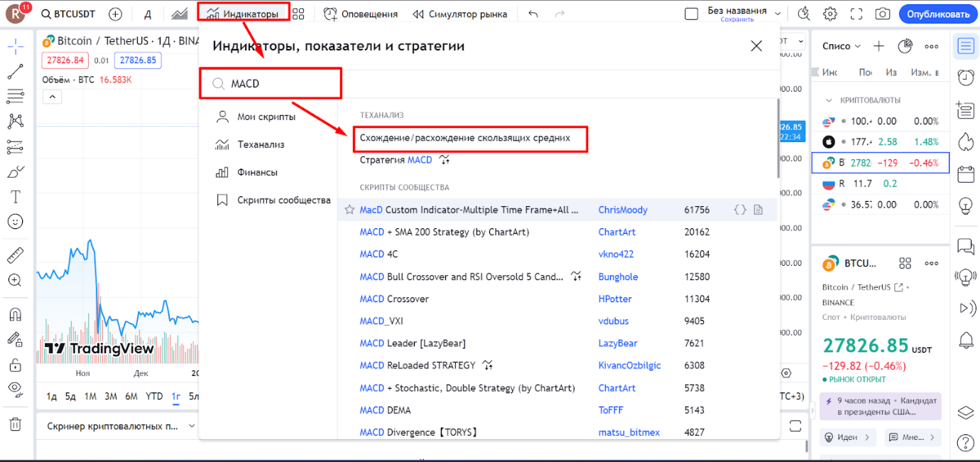Expand the Без названия layout dropdown
The image size is (980, 462).
[x=778, y=14]
